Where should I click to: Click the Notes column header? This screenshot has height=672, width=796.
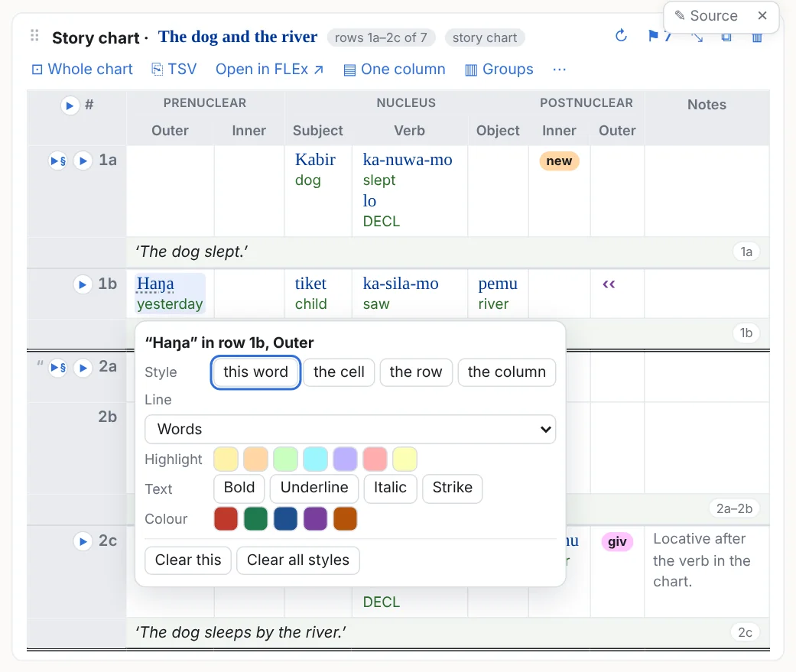(x=707, y=105)
